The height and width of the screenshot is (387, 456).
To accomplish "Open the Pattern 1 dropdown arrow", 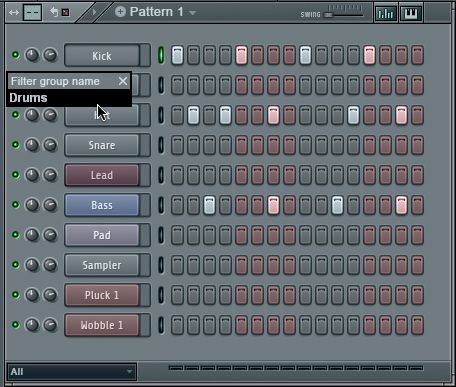I will click(x=192, y=13).
